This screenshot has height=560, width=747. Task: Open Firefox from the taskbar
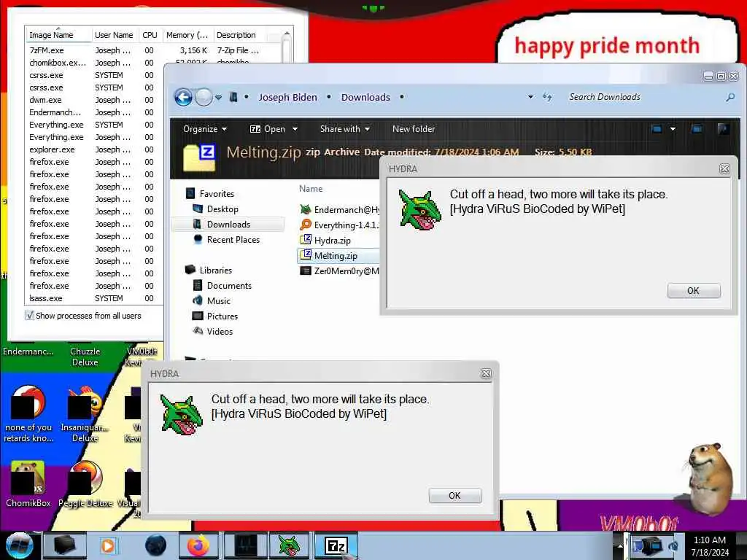tap(198, 545)
